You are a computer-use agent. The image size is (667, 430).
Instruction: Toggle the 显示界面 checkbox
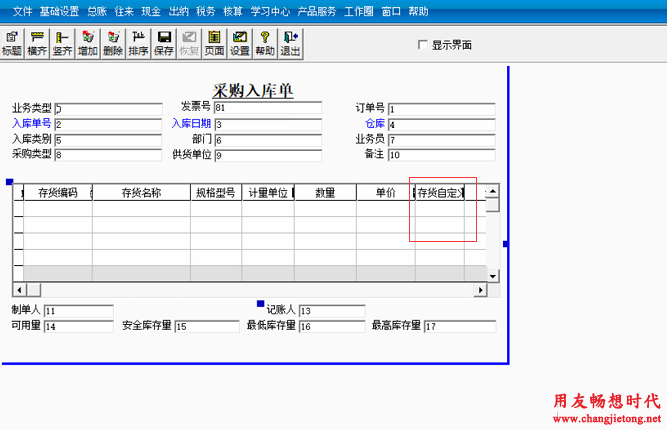pyautogui.click(x=423, y=45)
